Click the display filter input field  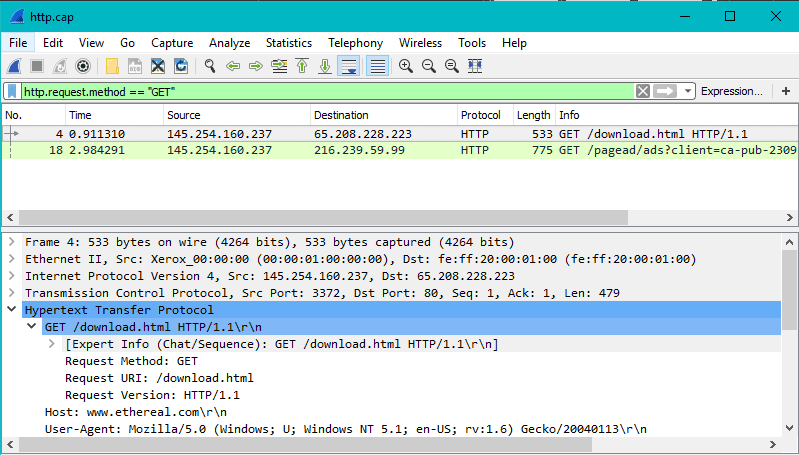point(328,92)
